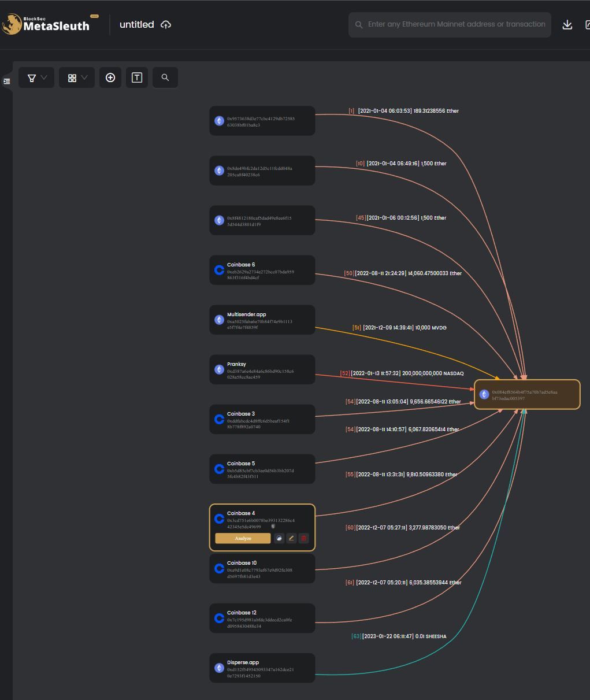Click the Coinbase logo on Coinbase 12 node
590x700 pixels.
click(x=219, y=618)
